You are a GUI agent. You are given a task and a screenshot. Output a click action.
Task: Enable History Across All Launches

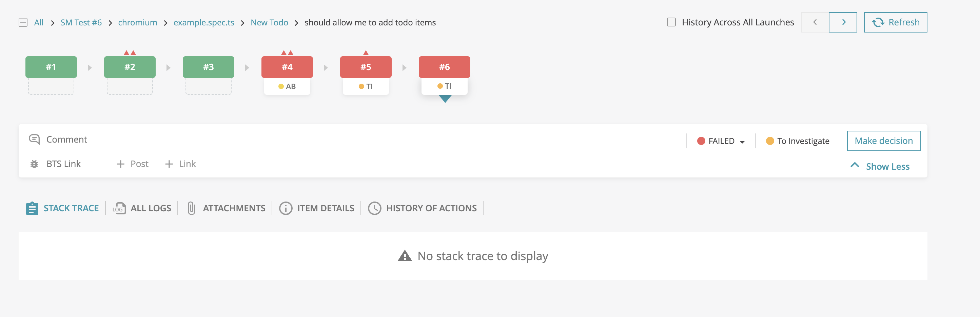(x=671, y=22)
